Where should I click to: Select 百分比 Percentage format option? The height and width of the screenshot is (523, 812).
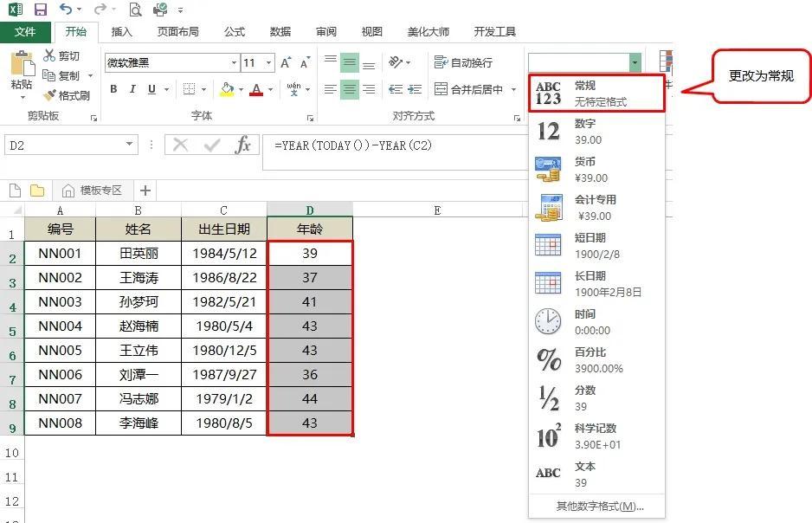596,360
